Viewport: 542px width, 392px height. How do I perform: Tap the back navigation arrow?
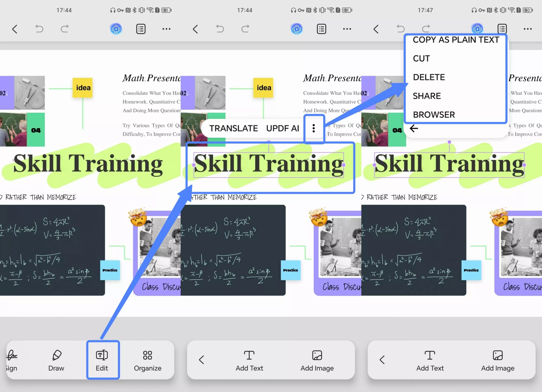pos(15,29)
